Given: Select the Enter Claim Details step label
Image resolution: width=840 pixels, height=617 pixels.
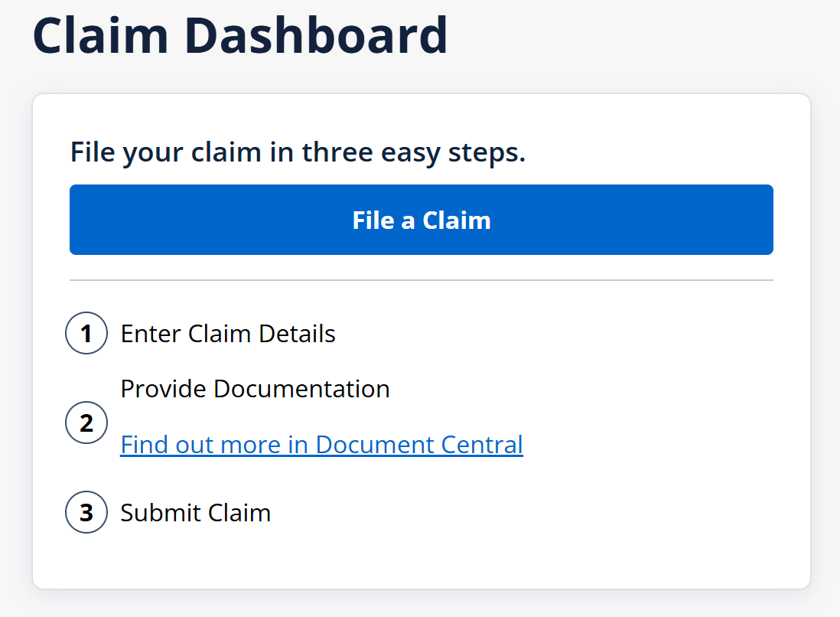Looking at the screenshot, I should (228, 334).
